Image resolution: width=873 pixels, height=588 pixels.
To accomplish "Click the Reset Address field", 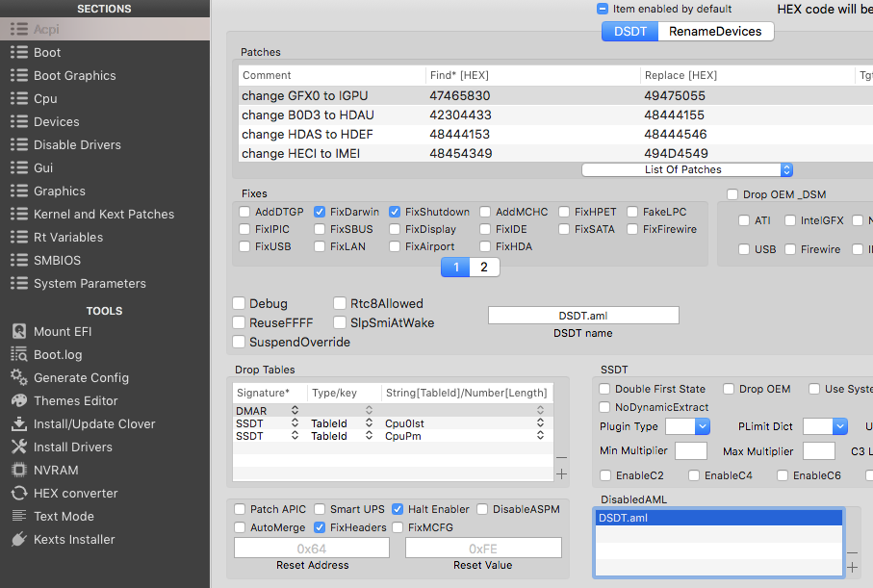I will click(312, 548).
